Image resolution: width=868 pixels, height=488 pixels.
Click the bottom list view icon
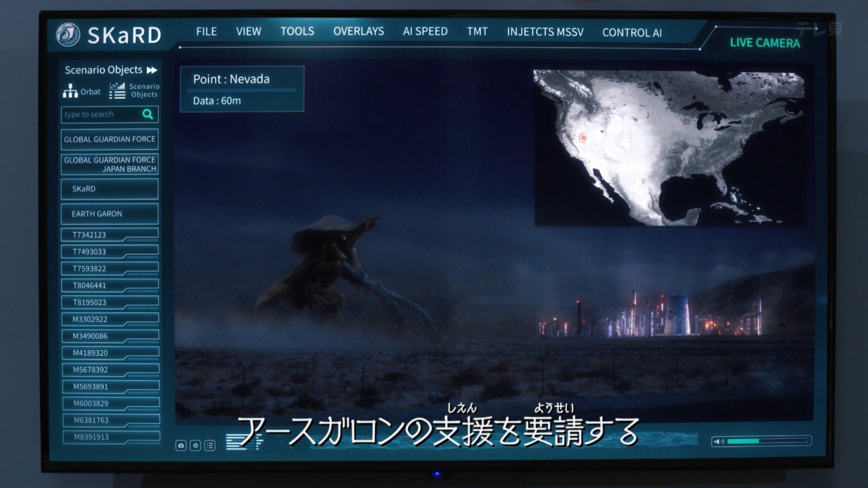[x=210, y=446]
